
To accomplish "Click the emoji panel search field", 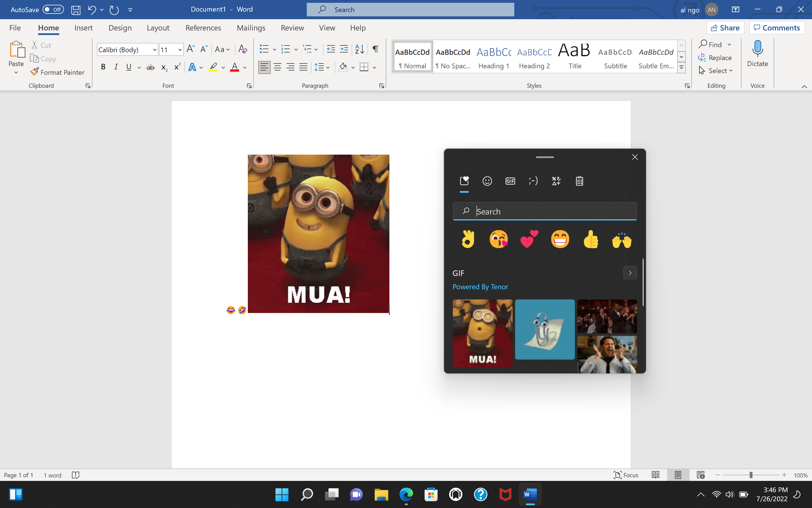I will pos(545,211).
